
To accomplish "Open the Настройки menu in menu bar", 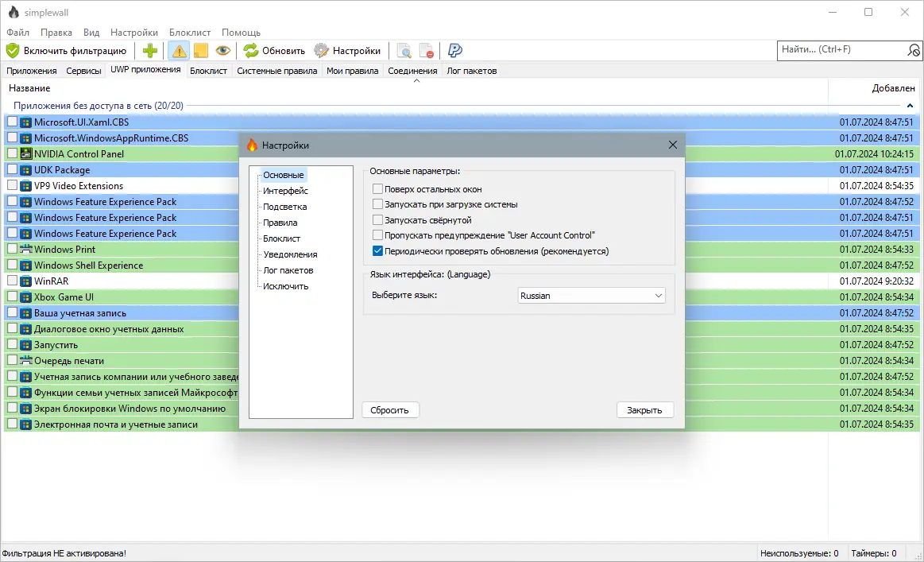I will point(133,33).
